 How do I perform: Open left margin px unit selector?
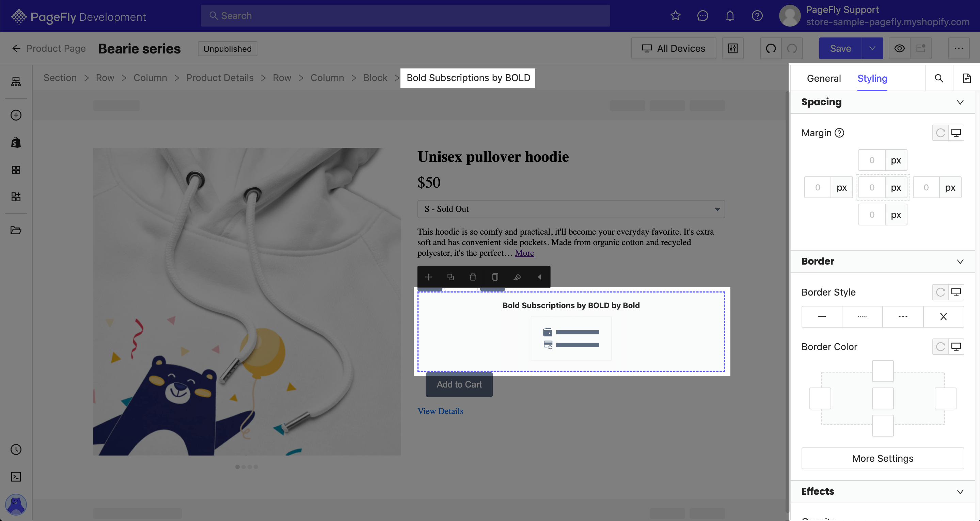841,187
